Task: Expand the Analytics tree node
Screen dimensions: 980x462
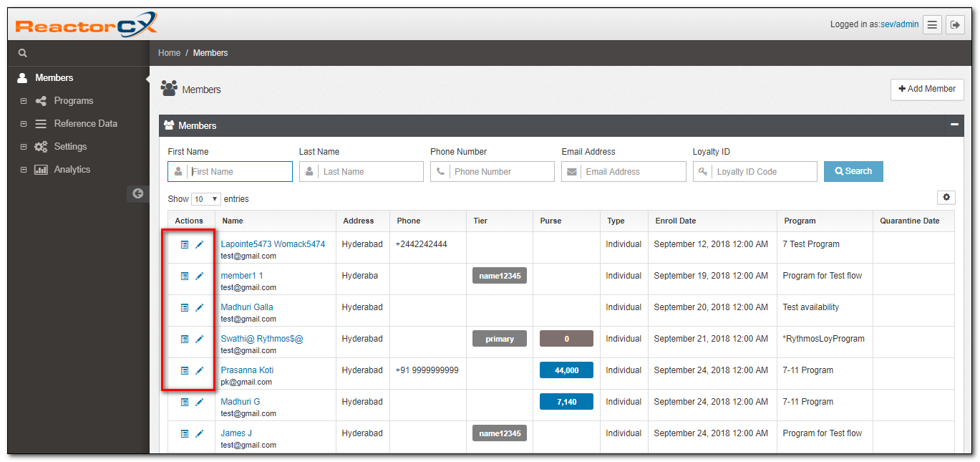Action: 24,170
